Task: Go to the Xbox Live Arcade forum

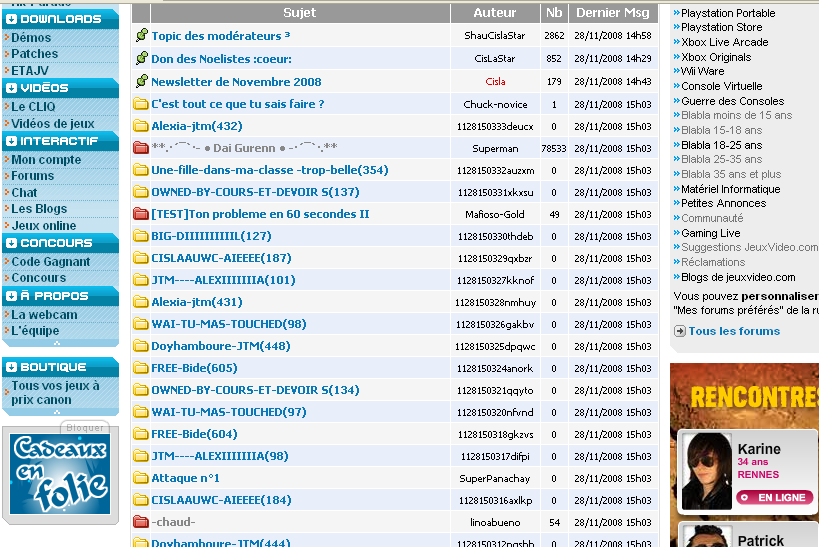Action: [x=724, y=43]
